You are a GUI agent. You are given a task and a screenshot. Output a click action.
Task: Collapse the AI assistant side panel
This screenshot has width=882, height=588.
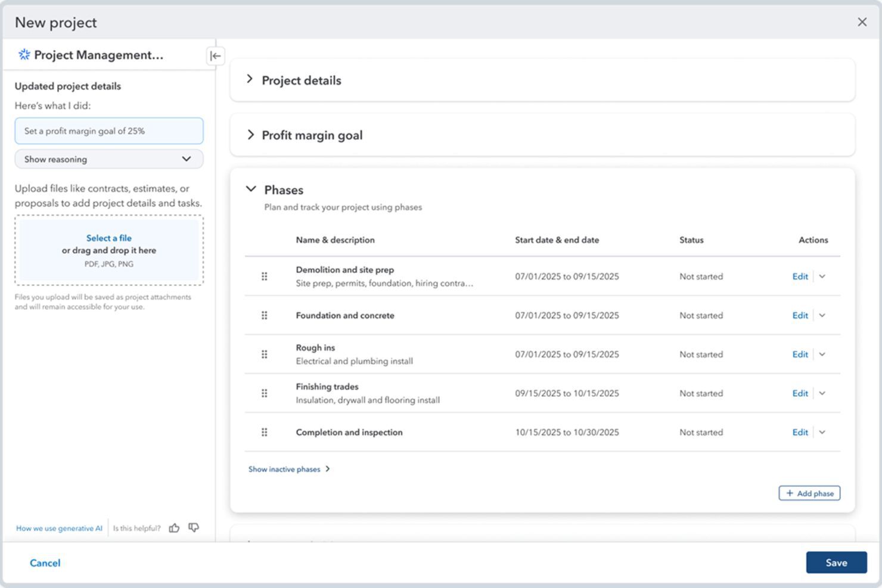216,55
